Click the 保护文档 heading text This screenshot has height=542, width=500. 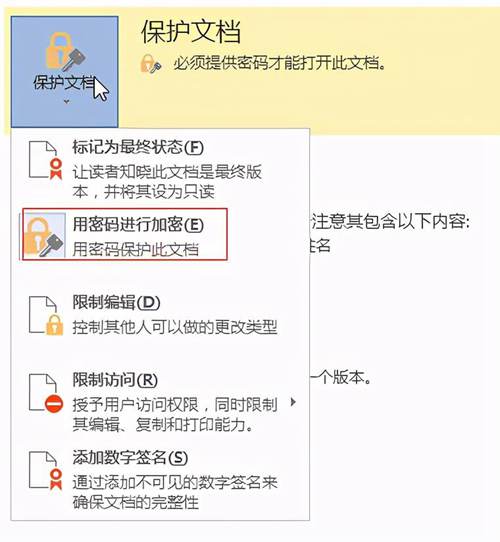(191, 32)
